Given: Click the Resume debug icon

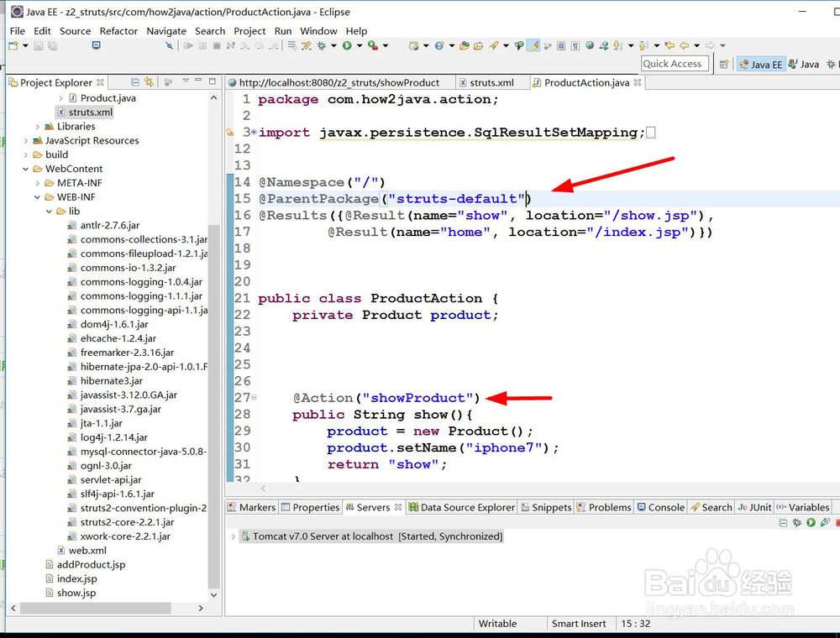Looking at the screenshot, I should (188, 45).
